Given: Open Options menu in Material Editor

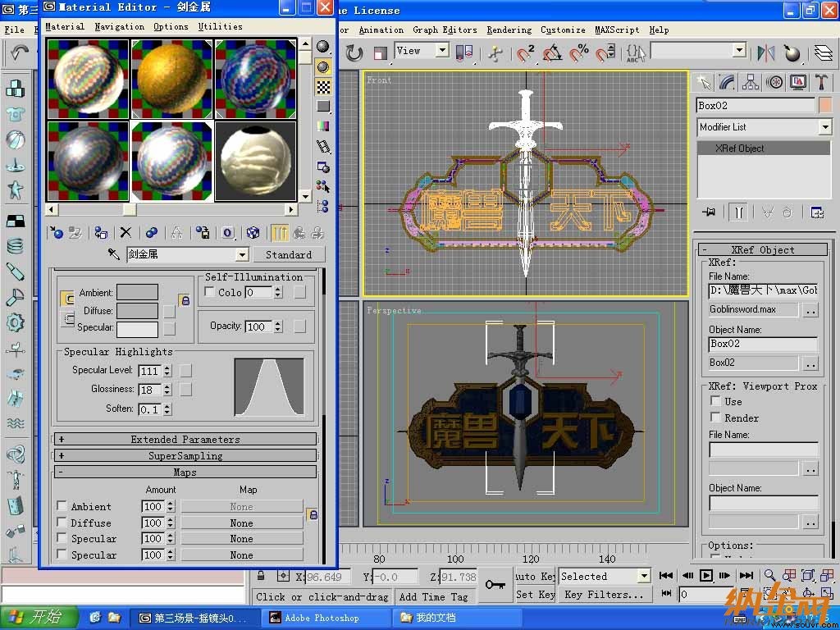Looking at the screenshot, I should click(171, 26).
